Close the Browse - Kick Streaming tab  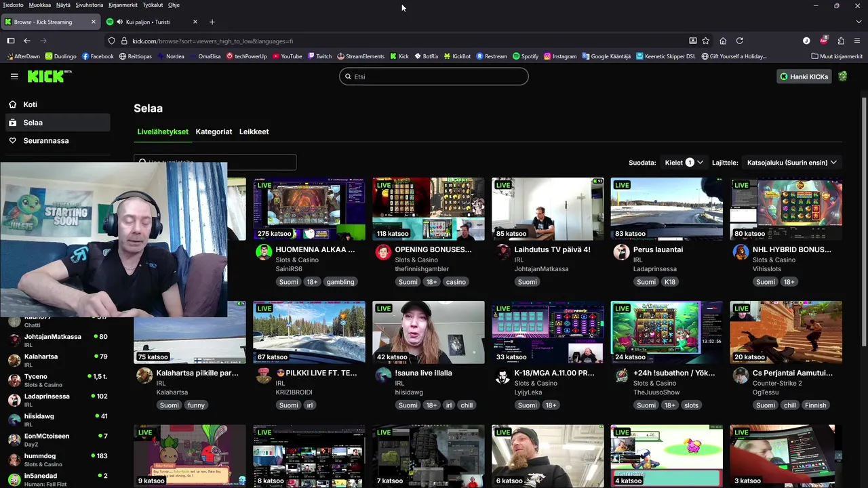(x=94, y=22)
